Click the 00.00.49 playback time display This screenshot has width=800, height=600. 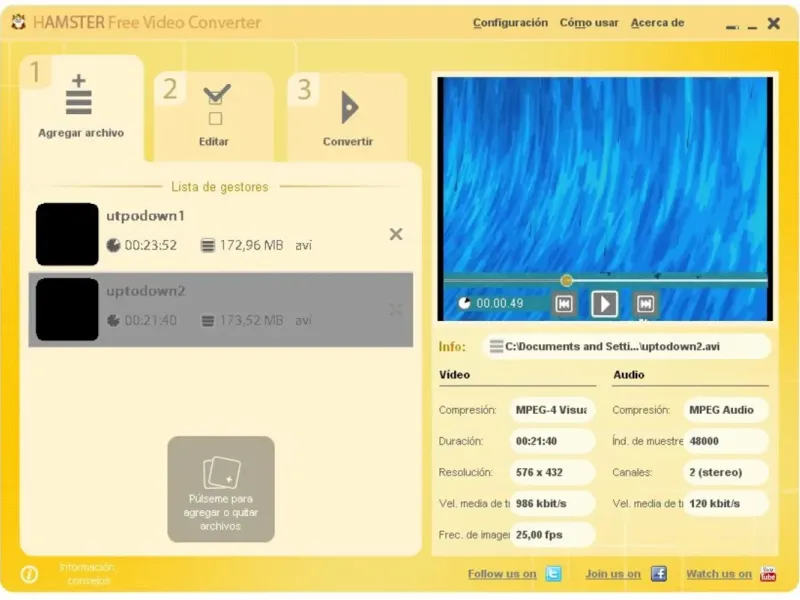click(499, 304)
